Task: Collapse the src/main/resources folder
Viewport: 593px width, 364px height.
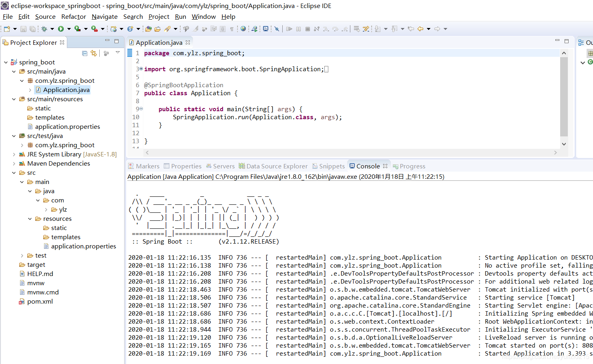Action: click(x=14, y=99)
